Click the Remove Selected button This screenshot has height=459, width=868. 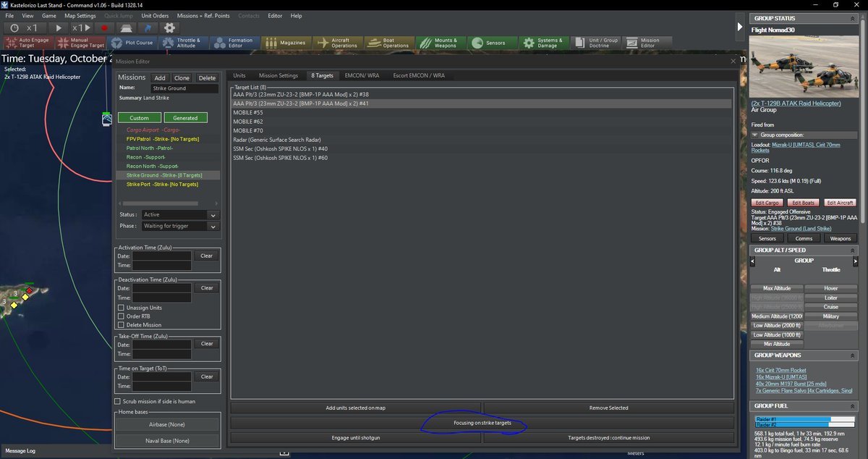coord(608,408)
